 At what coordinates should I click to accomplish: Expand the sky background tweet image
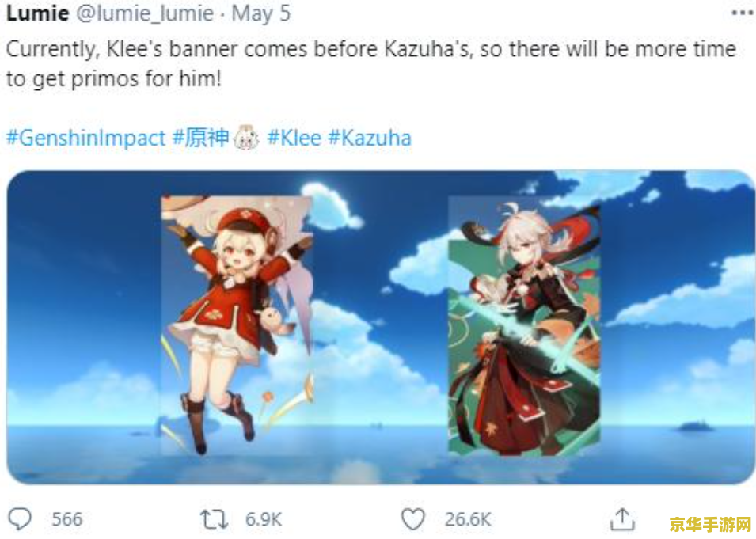click(381, 327)
